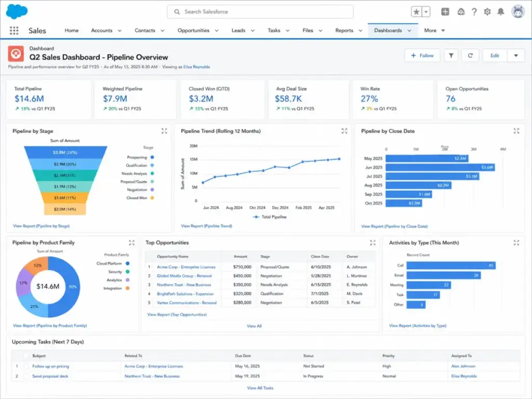Open the dropdown next to Edit
The width and height of the screenshot is (532, 399).
[x=516, y=55]
